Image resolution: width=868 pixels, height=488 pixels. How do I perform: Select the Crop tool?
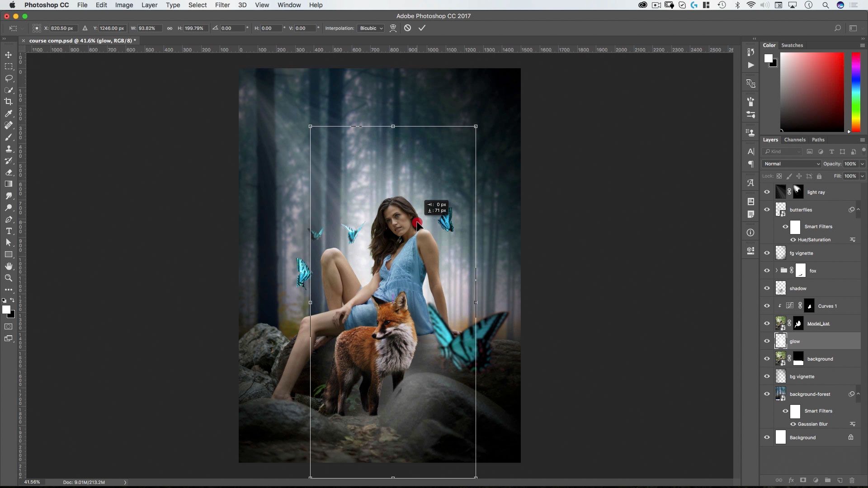click(9, 102)
